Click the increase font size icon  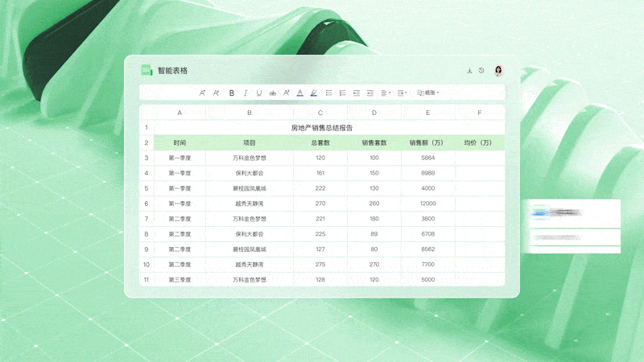(202, 93)
